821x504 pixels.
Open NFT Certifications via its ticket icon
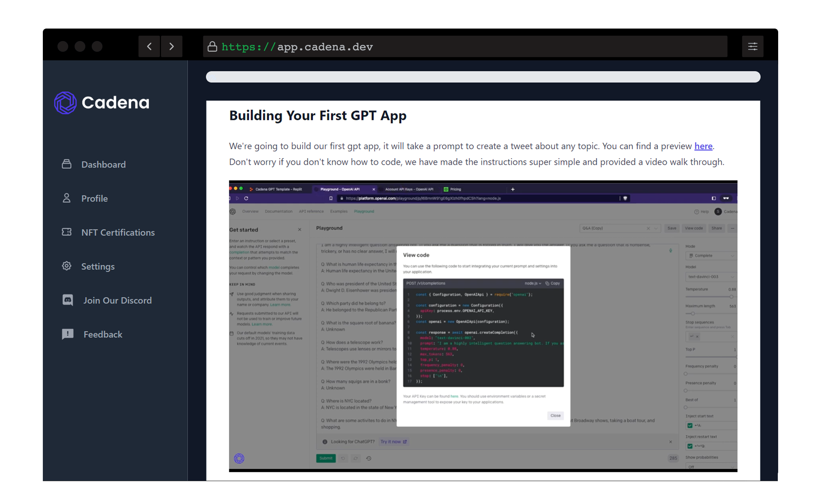coord(66,232)
